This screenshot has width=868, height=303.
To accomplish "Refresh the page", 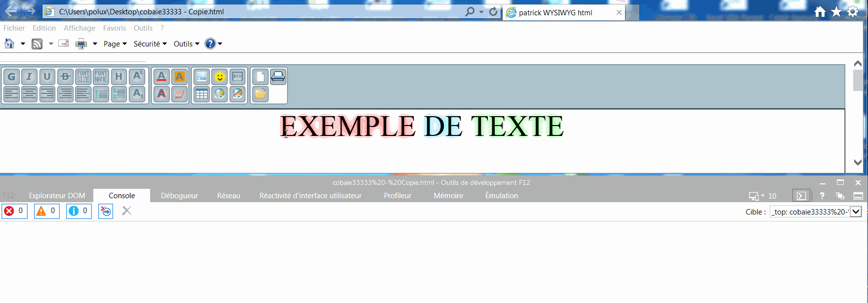I will [x=493, y=12].
